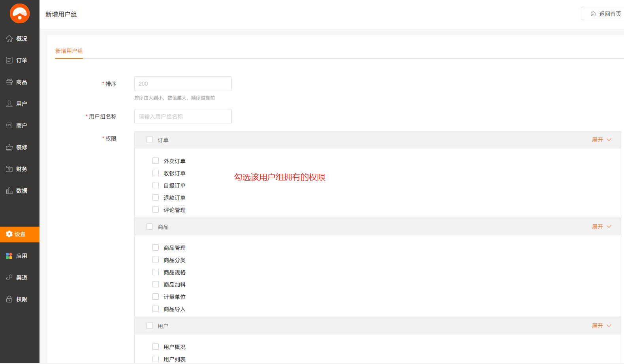The width and height of the screenshot is (624, 364).
Task: Open the 概况 overview home icon
Action: tap(9, 39)
